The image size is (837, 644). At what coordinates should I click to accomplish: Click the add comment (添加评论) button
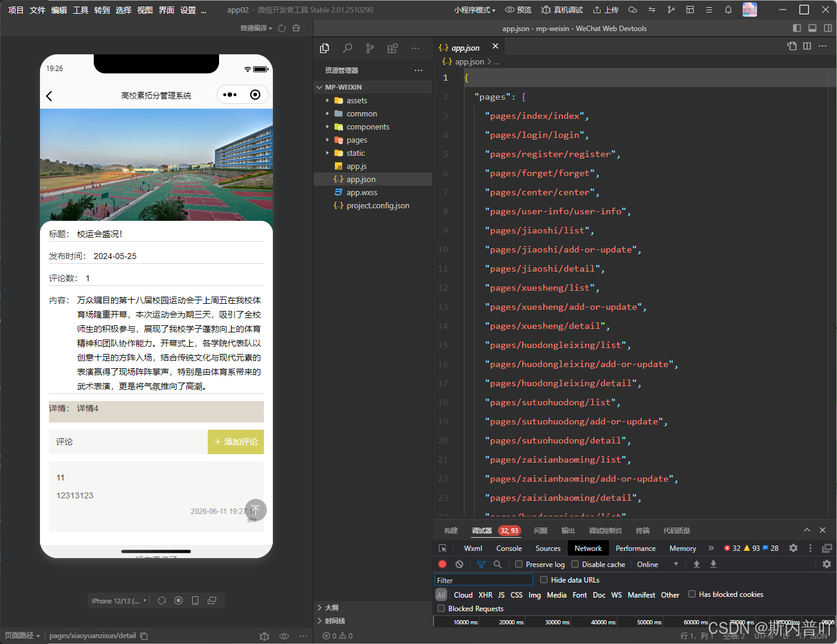point(236,442)
